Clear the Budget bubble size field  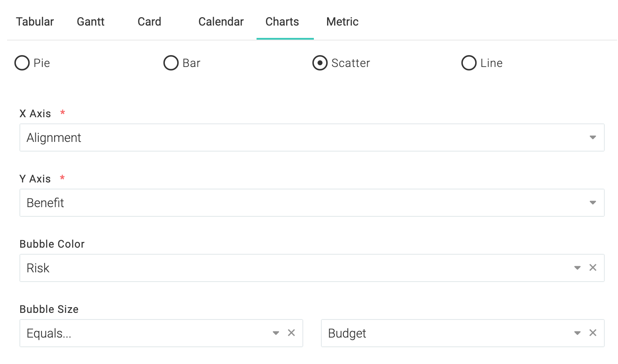point(593,333)
